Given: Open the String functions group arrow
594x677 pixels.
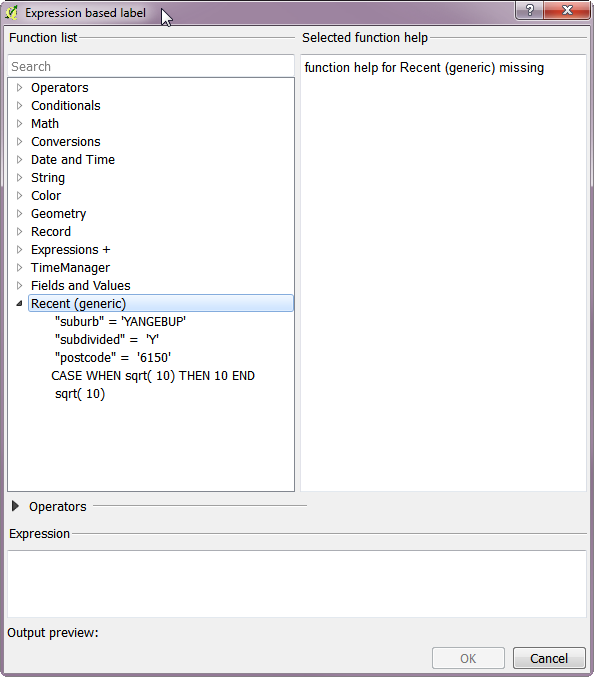Looking at the screenshot, I should pyautogui.click(x=19, y=178).
